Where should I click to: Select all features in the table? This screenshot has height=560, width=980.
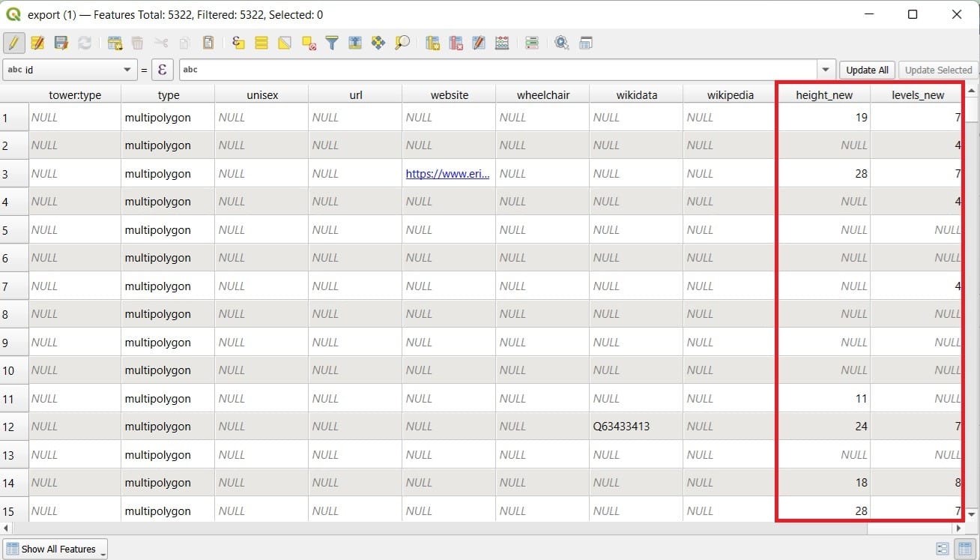click(261, 43)
